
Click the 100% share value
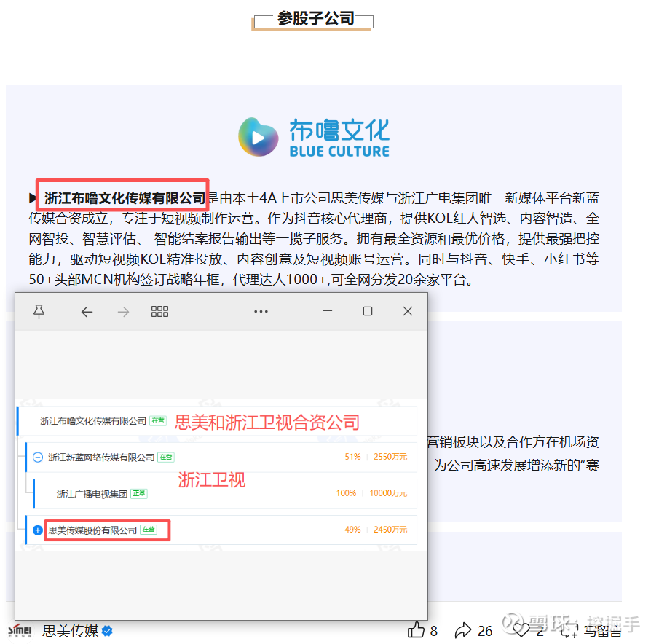coord(346,493)
